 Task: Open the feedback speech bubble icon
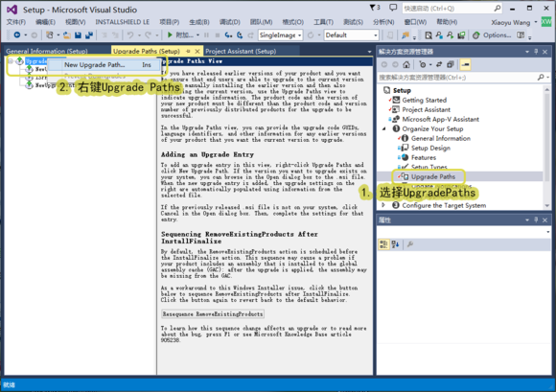pyautogui.click(x=393, y=8)
